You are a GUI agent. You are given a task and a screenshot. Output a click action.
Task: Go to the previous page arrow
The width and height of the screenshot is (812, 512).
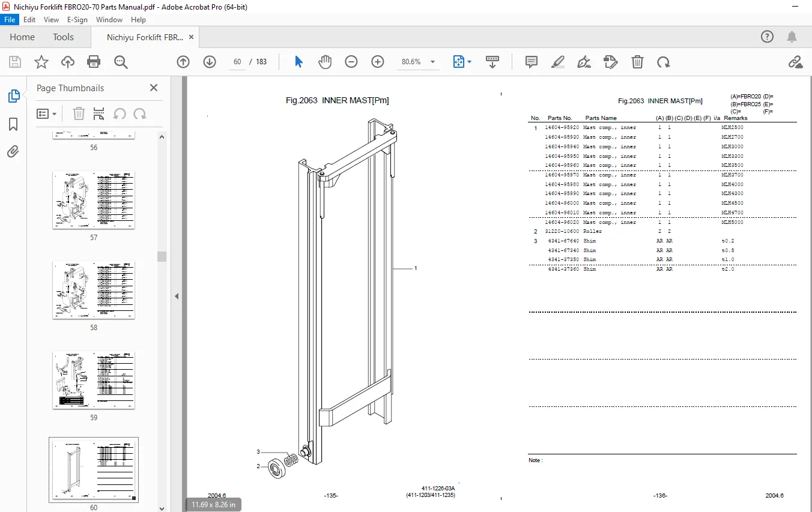pyautogui.click(x=183, y=62)
